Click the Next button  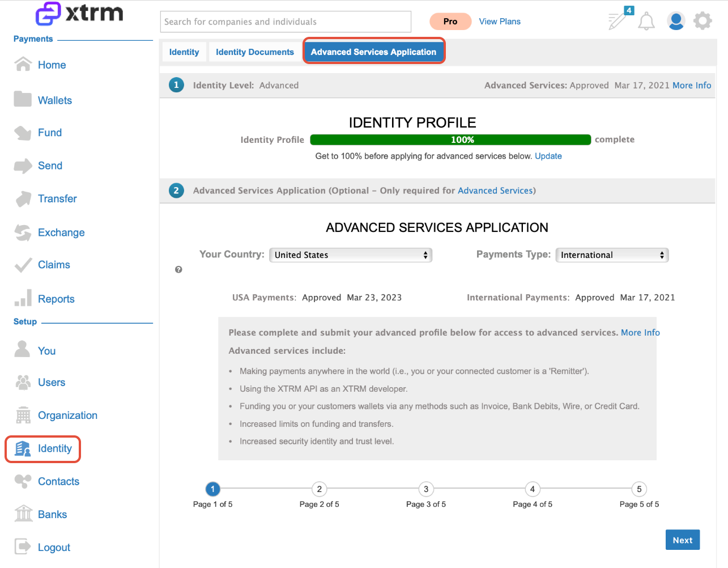pyautogui.click(x=683, y=540)
